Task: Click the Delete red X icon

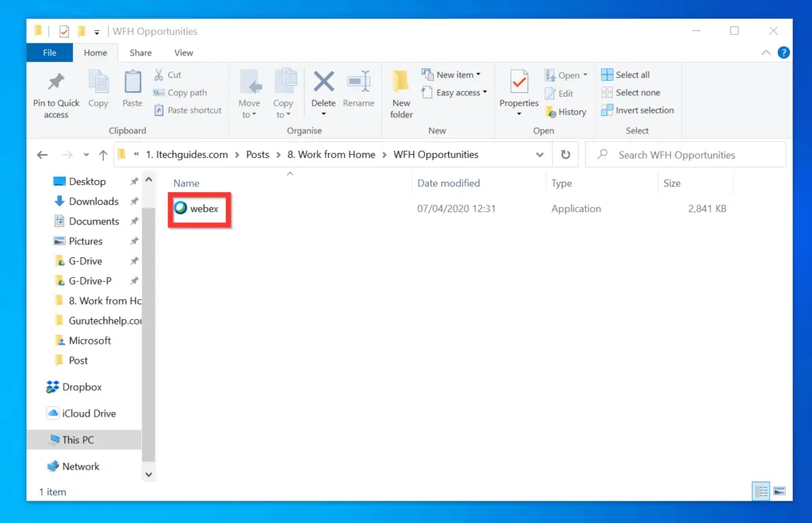Action: coord(324,82)
